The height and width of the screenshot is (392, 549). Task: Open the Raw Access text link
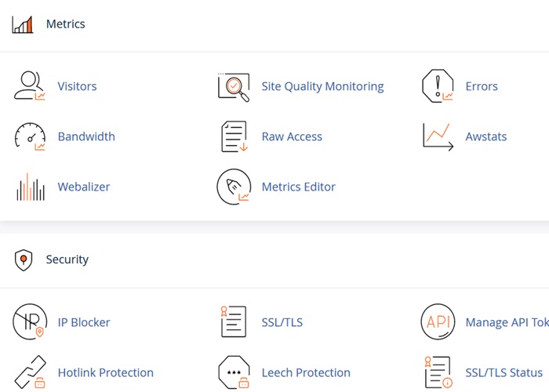click(x=292, y=136)
